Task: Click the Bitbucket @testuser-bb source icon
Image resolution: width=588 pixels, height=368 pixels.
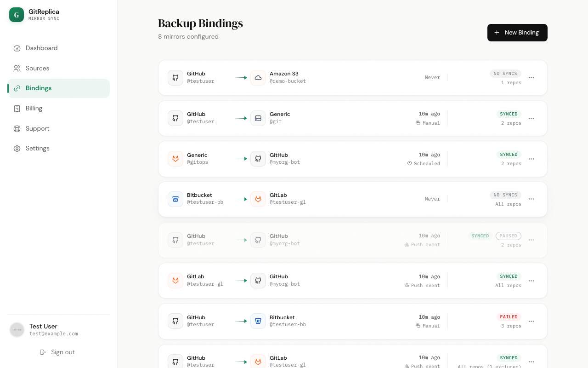Action: click(x=175, y=199)
